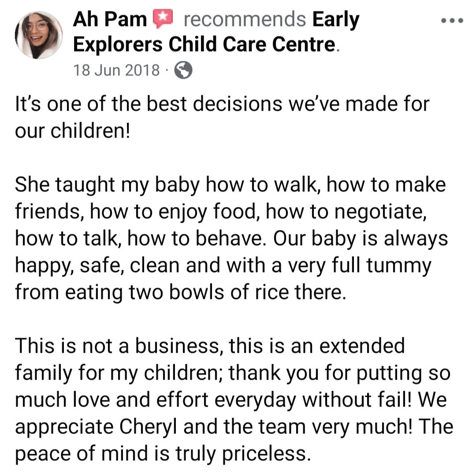Click the "peace of mind is truly priceless" line
Screen dimensions: 476x474
160,453
